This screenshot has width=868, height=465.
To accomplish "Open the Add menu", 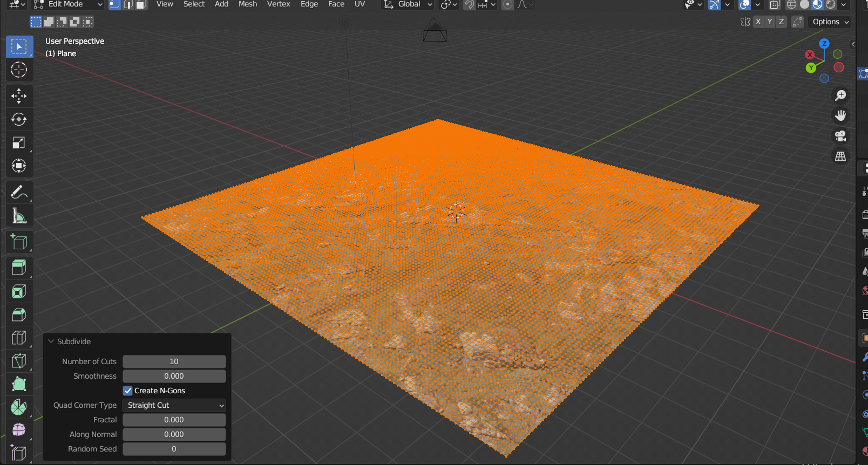I will click(x=221, y=4).
